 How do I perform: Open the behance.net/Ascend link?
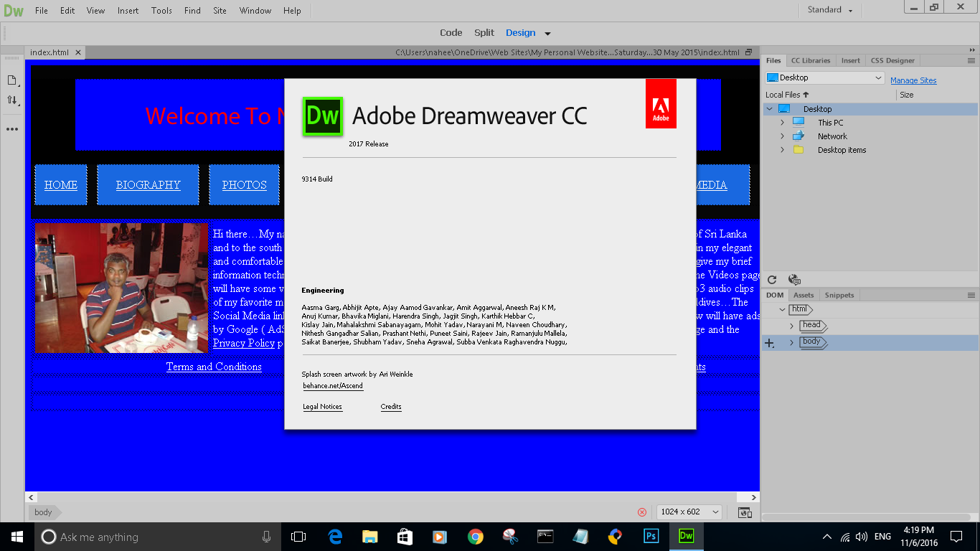[x=333, y=386]
